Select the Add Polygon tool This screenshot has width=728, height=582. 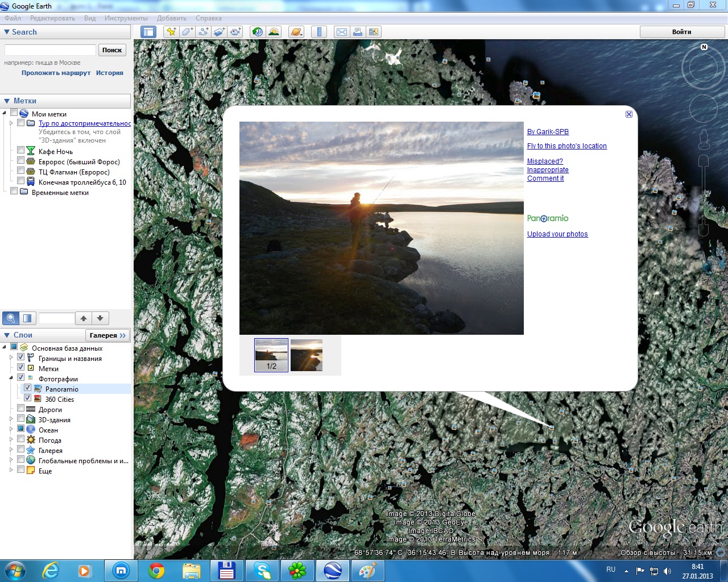point(187,32)
